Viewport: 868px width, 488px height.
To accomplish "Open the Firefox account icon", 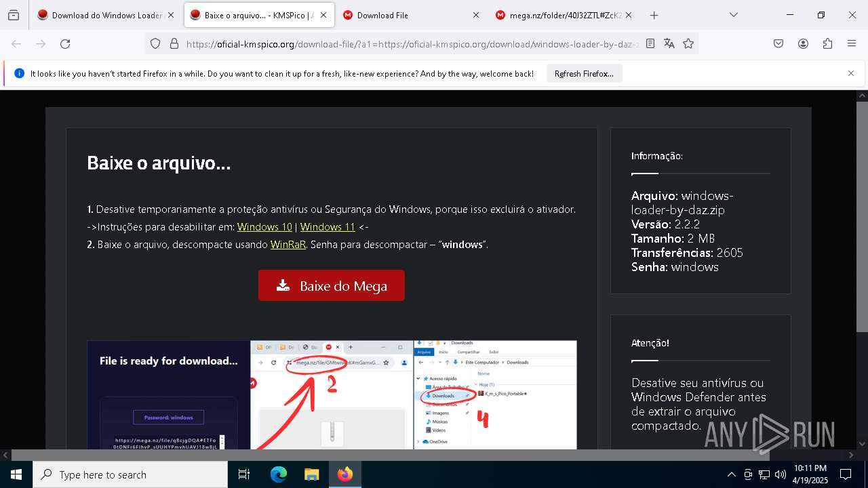I will (803, 43).
